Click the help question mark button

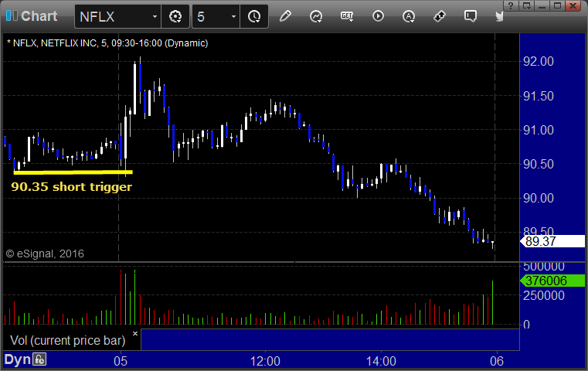click(x=511, y=5)
